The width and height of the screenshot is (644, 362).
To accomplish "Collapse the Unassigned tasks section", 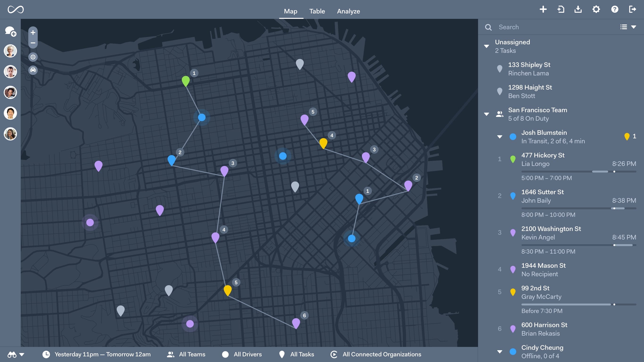I will tap(487, 46).
